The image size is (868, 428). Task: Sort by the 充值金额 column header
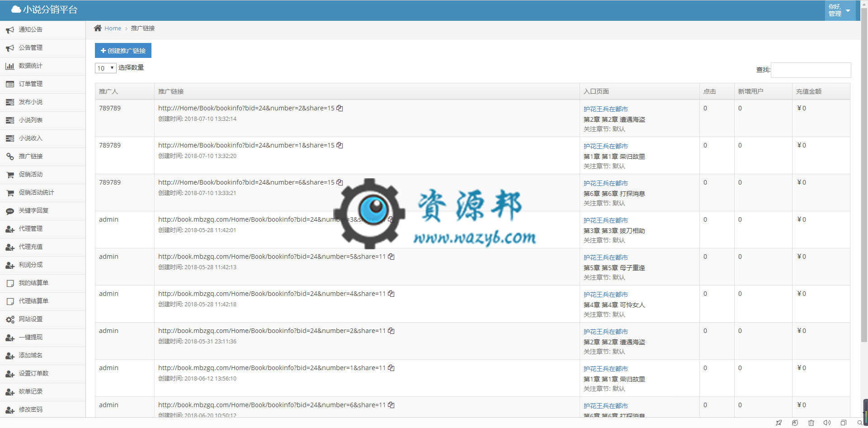[x=821, y=91]
